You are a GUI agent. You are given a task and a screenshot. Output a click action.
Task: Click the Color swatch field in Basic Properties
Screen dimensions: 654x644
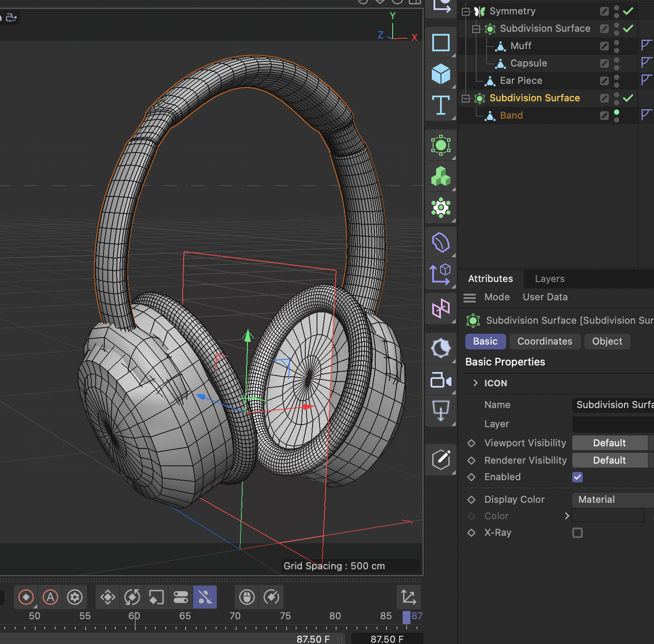click(x=607, y=516)
